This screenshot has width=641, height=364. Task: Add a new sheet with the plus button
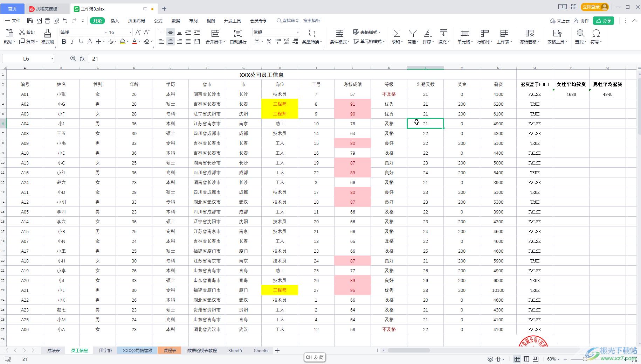click(x=277, y=350)
